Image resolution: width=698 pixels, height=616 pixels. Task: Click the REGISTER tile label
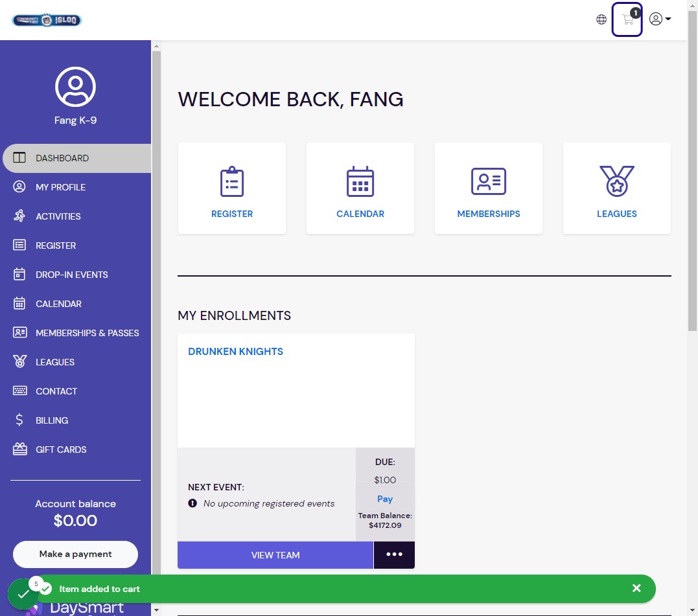pyautogui.click(x=232, y=214)
